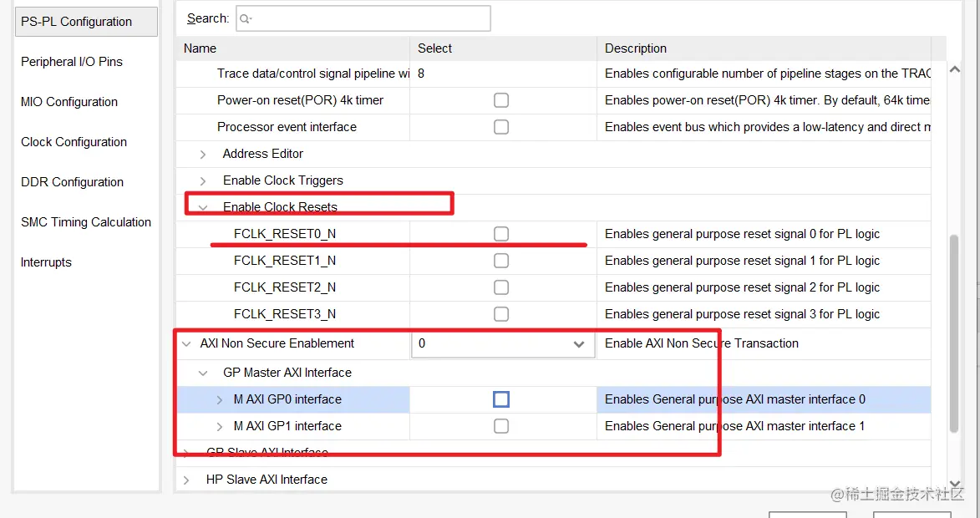Viewport: 980px width, 518px height.
Task: Enable FCLK_RESET1_N checkbox
Action: coord(501,261)
